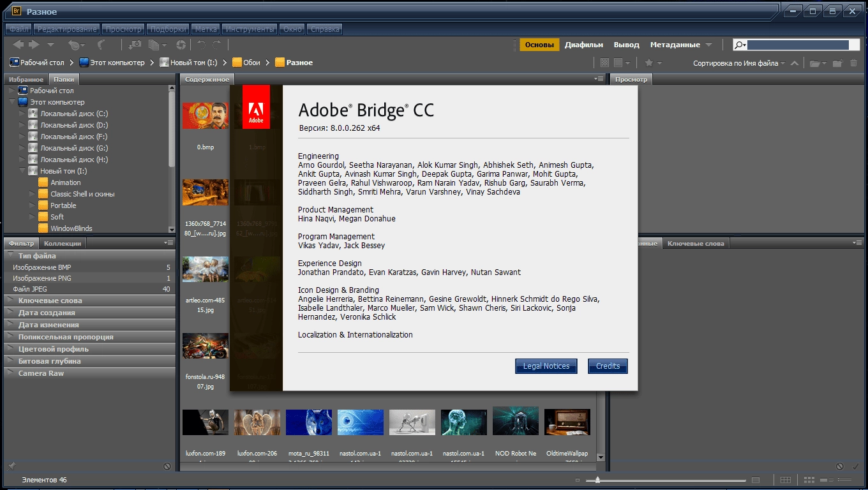Select the blue wolf mota_ru thumbnail
This screenshot has height=490, width=868.
(309, 422)
